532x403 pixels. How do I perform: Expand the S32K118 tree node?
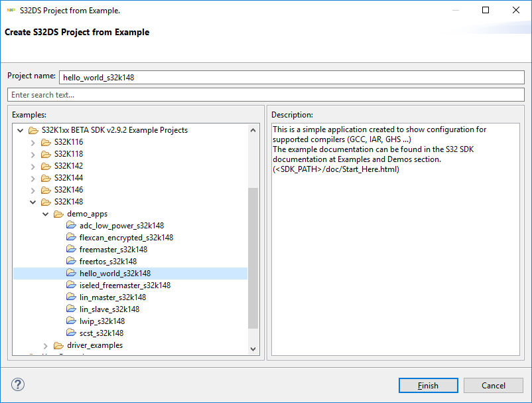pyautogui.click(x=33, y=155)
